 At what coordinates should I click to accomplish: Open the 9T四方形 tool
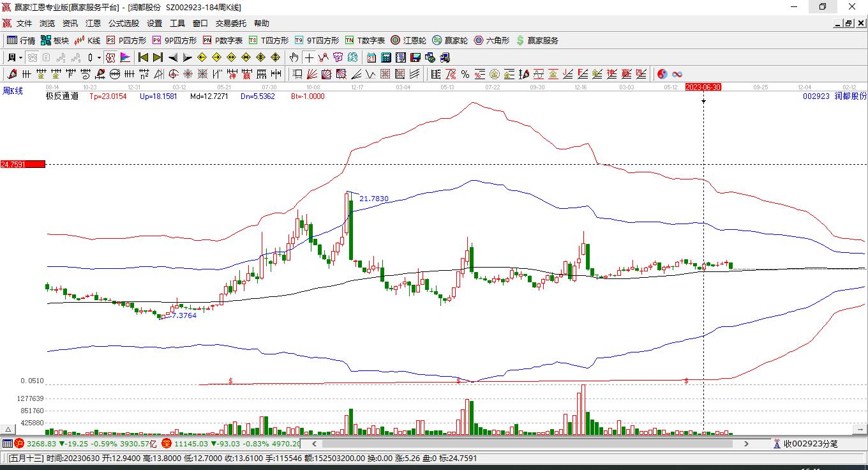click(x=317, y=40)
